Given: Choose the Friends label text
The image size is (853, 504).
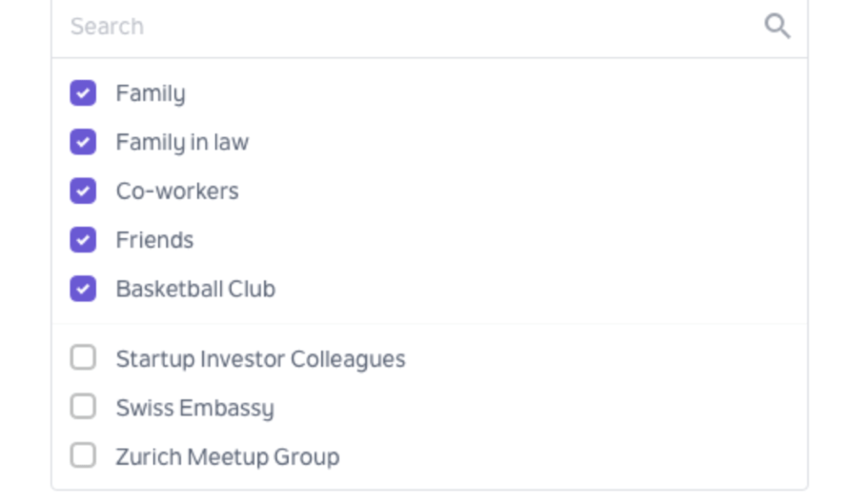Looking at the screenshot, I should click(x=154, y=240).
